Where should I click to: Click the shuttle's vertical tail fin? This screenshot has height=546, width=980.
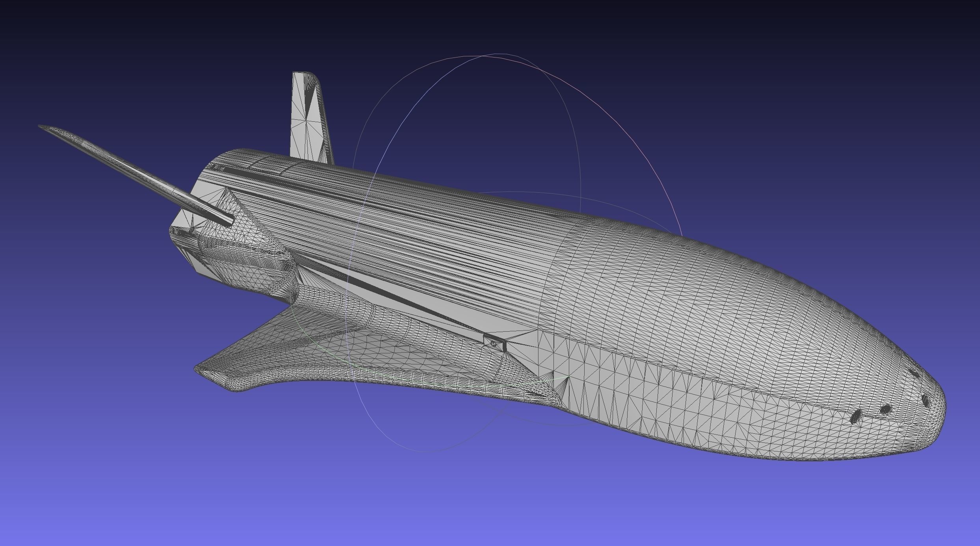pyautogui.click(x=310, y=118)
